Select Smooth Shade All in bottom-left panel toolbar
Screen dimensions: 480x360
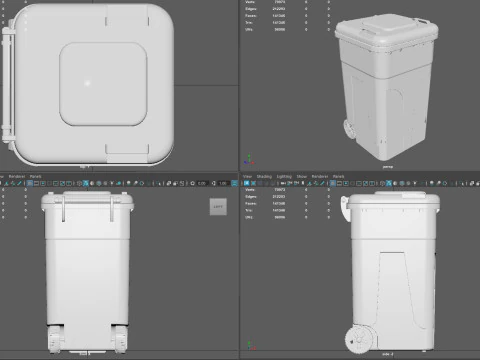(x=85, y=183)
